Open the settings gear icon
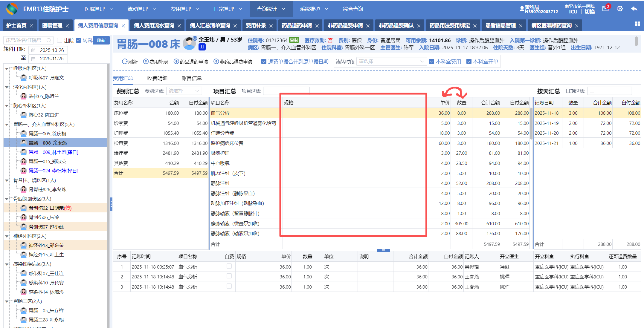 pos(620,9)
